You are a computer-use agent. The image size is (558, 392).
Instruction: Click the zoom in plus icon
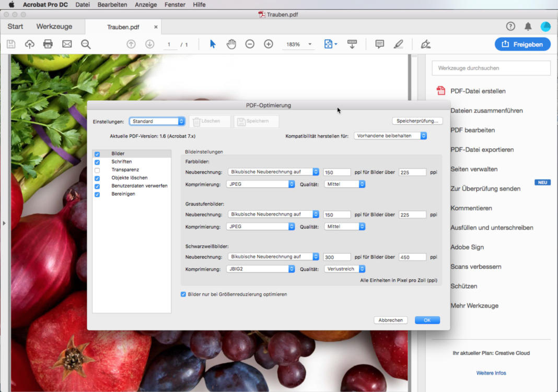coord(269,44)
